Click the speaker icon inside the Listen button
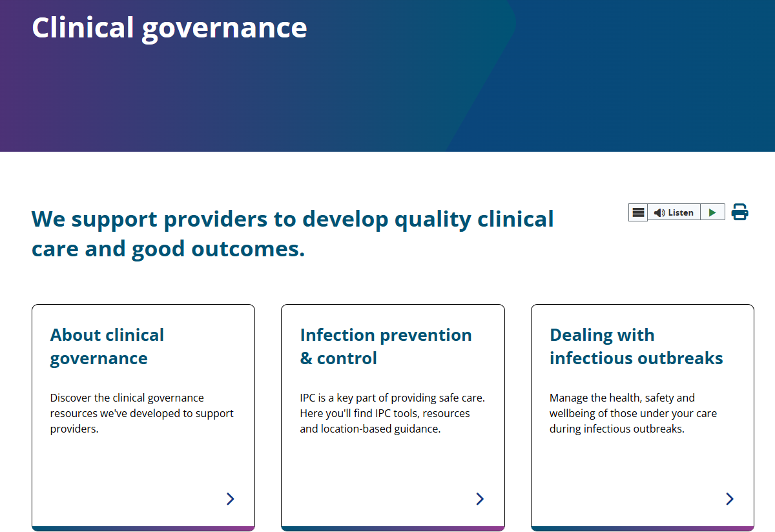 click(x=659, y=212)
